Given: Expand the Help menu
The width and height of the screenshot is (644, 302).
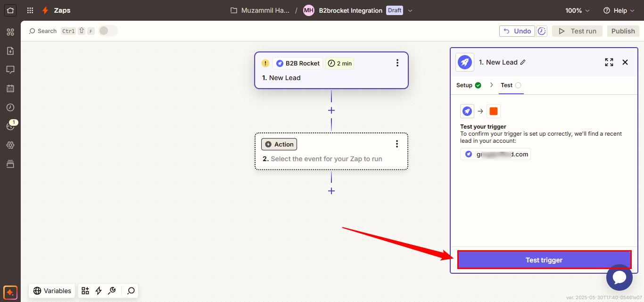Looking at the screenshot, I should (x=619, y=10).
